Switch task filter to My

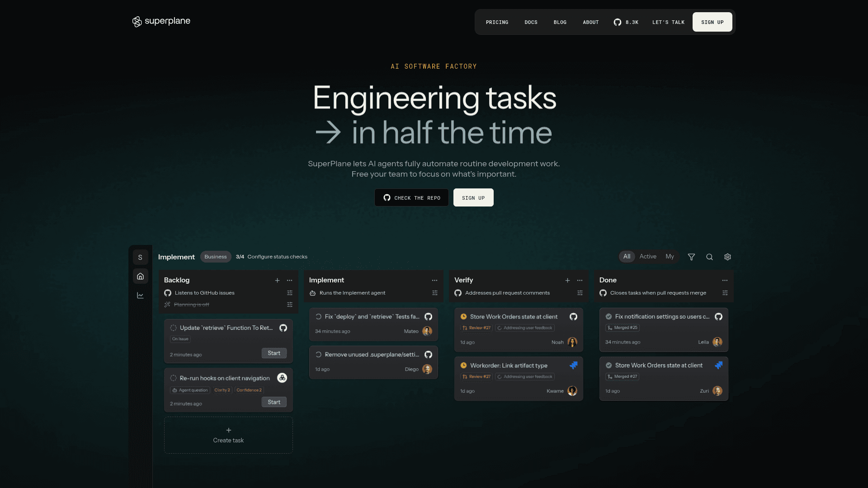(670, 257)
